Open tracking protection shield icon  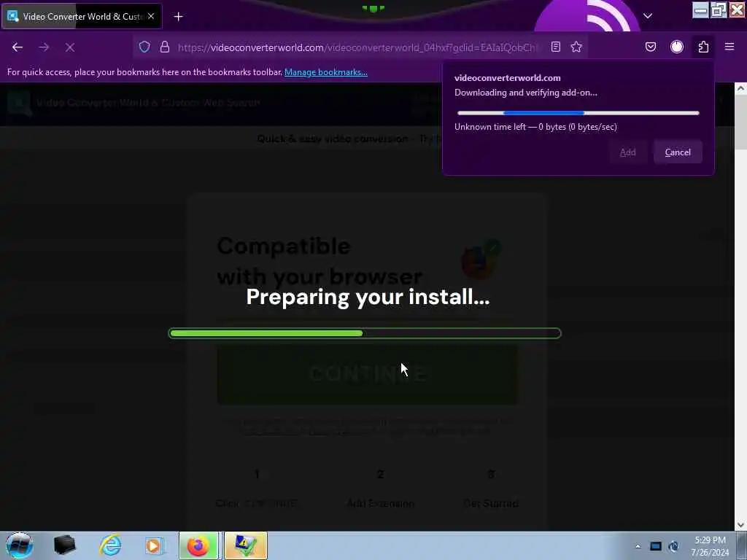coord(144,47)
